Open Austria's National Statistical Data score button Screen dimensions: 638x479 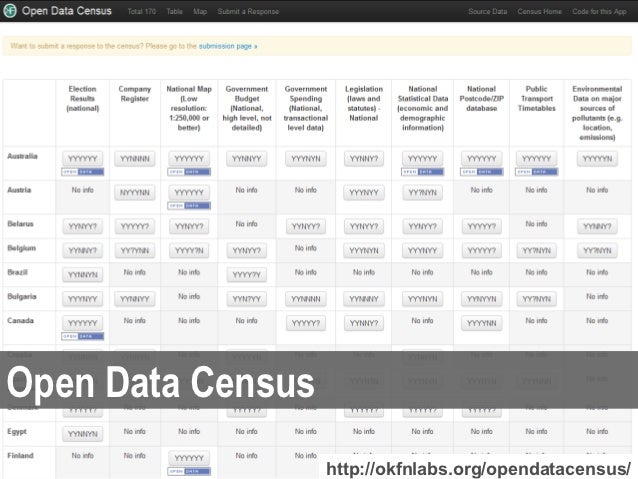422,192
